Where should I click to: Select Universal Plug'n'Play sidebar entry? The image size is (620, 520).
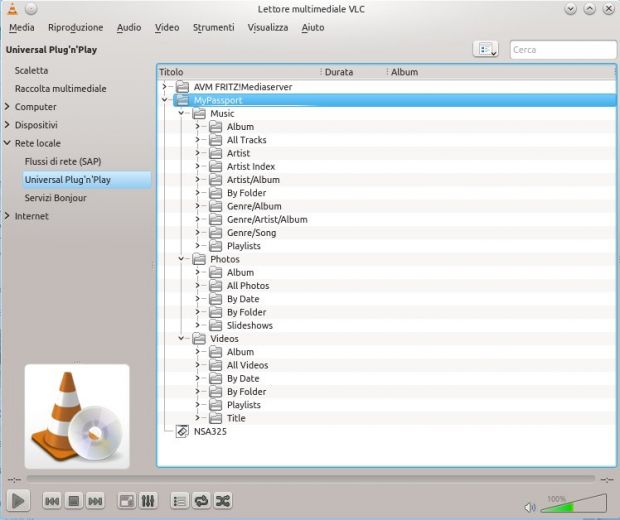point(87,180)
